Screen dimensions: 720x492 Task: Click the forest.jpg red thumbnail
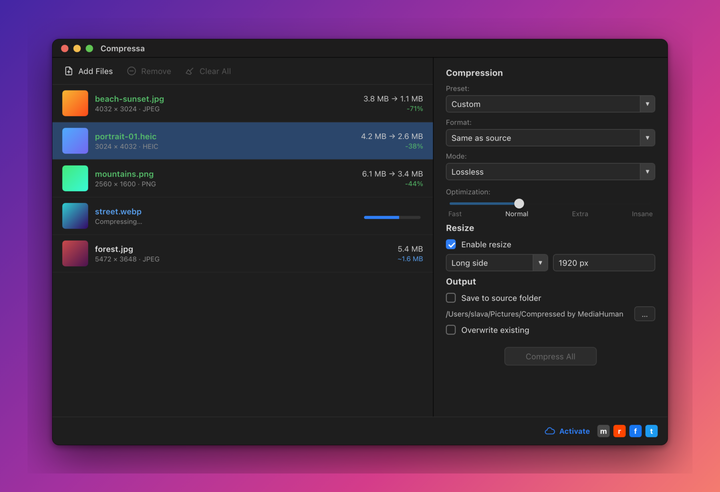click(75, 253)
